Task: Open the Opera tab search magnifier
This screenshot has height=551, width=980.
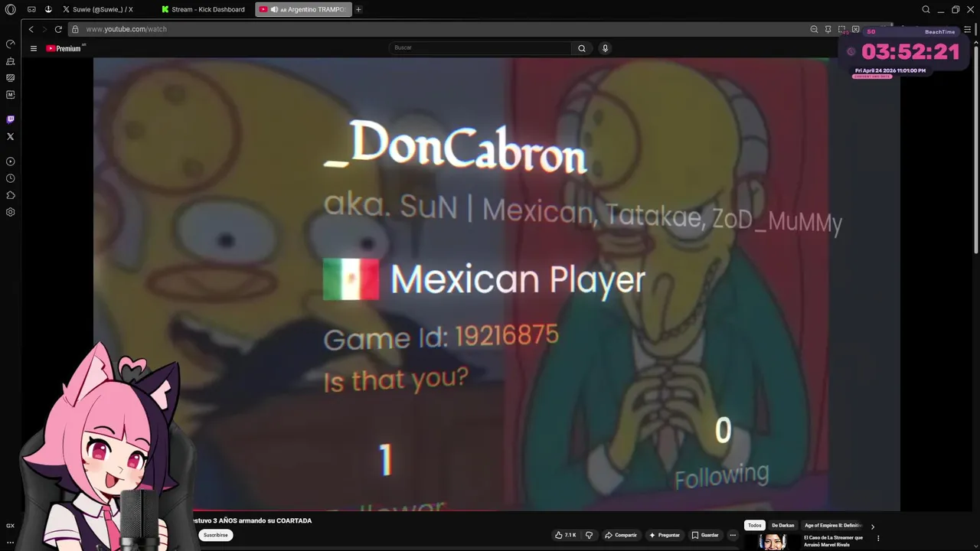Action: pyautogui.click(x=926, y=9)
